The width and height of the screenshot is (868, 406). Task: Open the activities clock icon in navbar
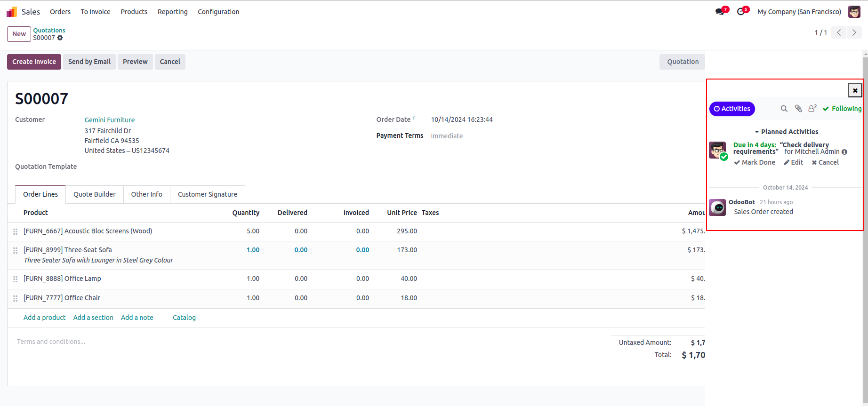(x=741, y=12)
